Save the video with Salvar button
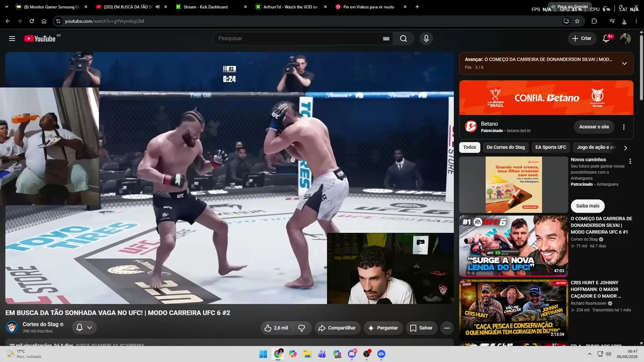The height and width of the screenshot is (362, 644). [421, 328]
